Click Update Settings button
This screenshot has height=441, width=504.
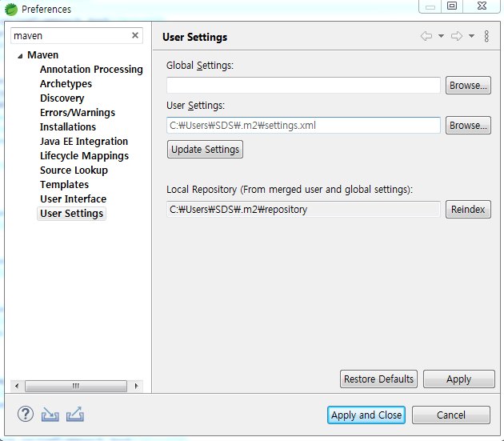coord(205,149)
